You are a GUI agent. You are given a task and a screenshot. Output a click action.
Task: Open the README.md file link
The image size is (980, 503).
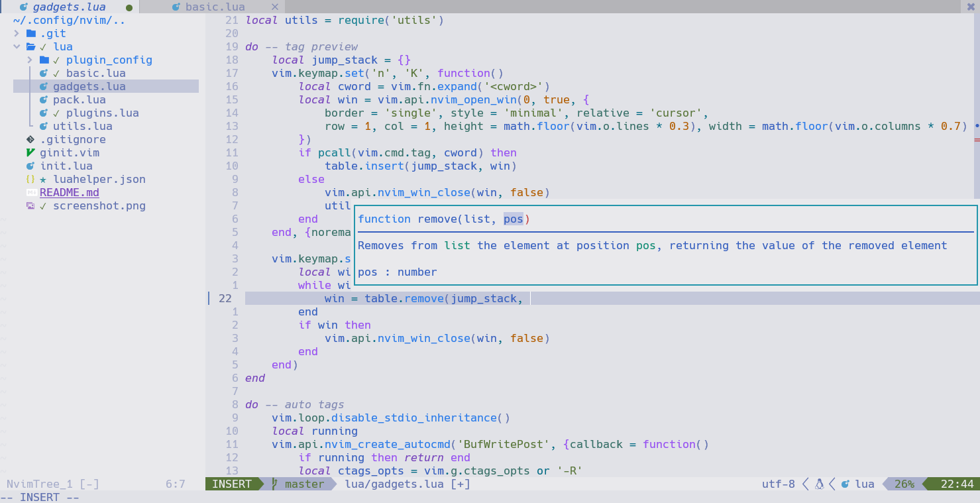[x=70, y=192]
